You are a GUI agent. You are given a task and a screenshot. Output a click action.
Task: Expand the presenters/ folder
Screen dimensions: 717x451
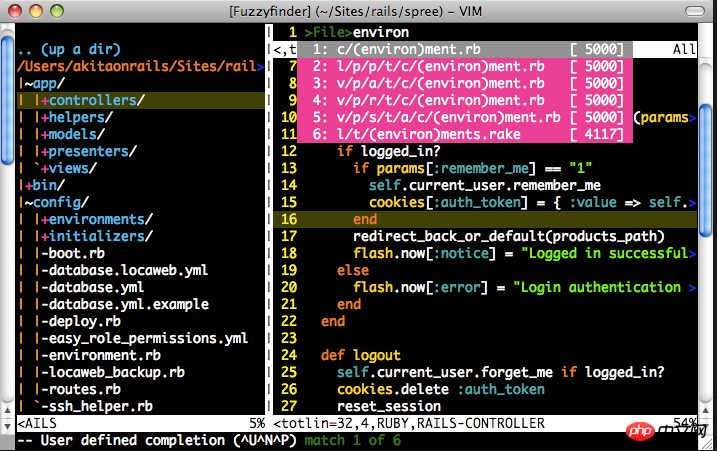point(89,151)
